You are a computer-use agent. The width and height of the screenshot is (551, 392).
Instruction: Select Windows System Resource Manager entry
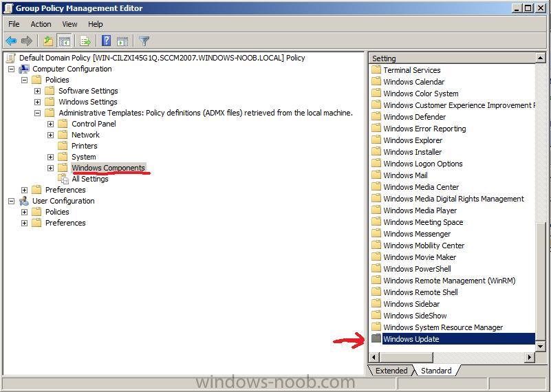tap(443, 327)
